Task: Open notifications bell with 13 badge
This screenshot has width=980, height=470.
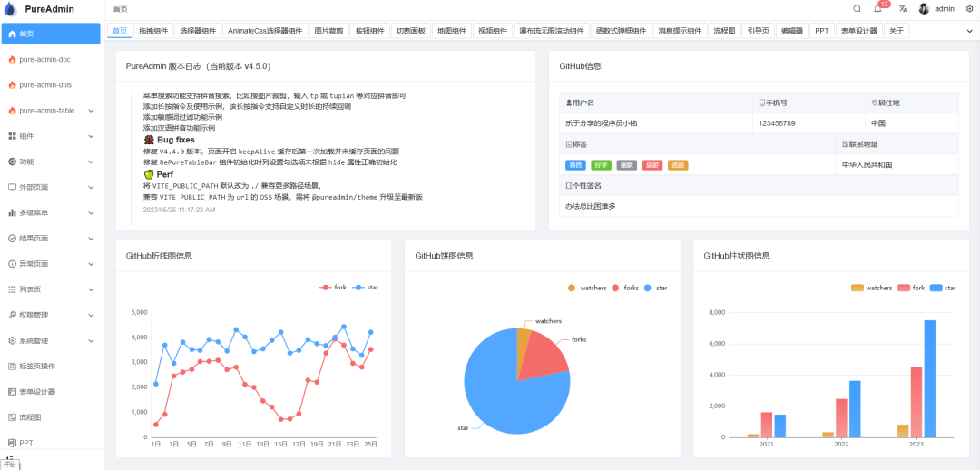Action: [x=877, y=9]
